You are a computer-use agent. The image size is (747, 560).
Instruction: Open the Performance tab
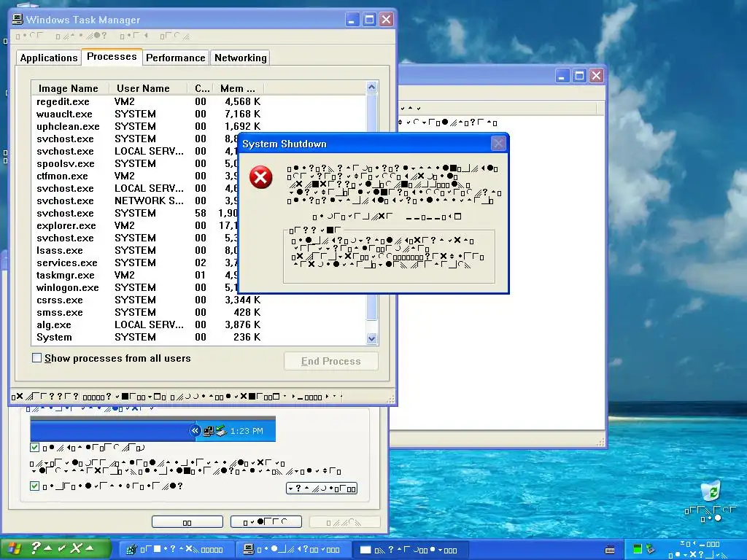tap(175, 58)
